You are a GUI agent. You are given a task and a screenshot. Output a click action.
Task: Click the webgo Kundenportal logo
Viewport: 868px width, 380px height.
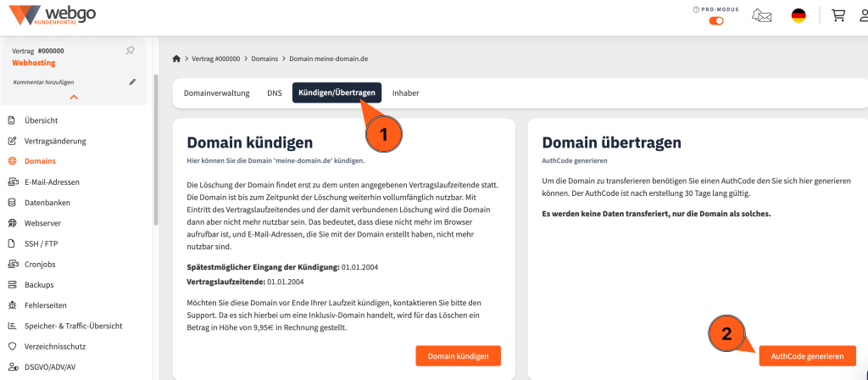(x=52, y=15)
